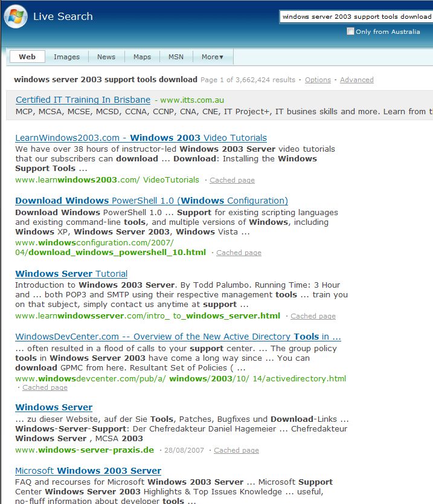Viewport: 433px width, 504px height.
Task: Open WindowsDevCenter.com Active Directory Tools result
Action: tap(178, 337)
